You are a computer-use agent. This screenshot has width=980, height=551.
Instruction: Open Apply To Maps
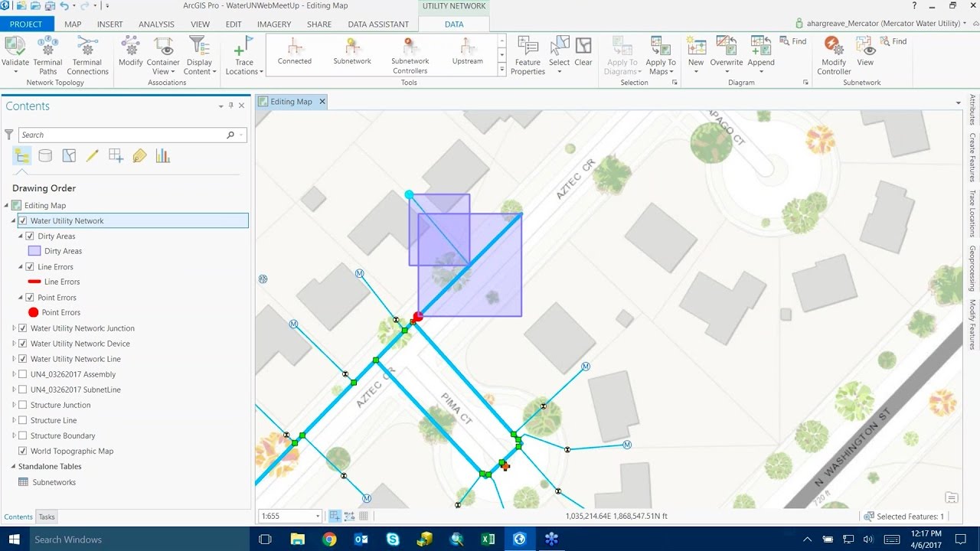[x=660, y=55]
